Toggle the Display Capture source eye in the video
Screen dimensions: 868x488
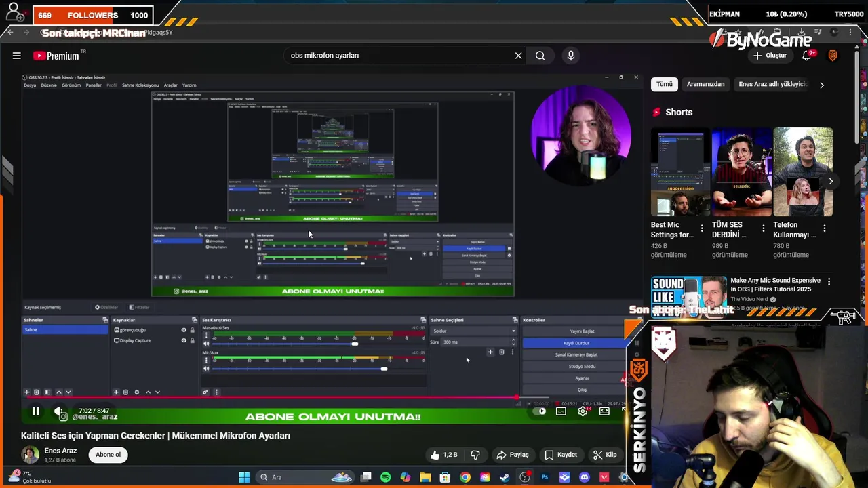click(x=183, y=340)
